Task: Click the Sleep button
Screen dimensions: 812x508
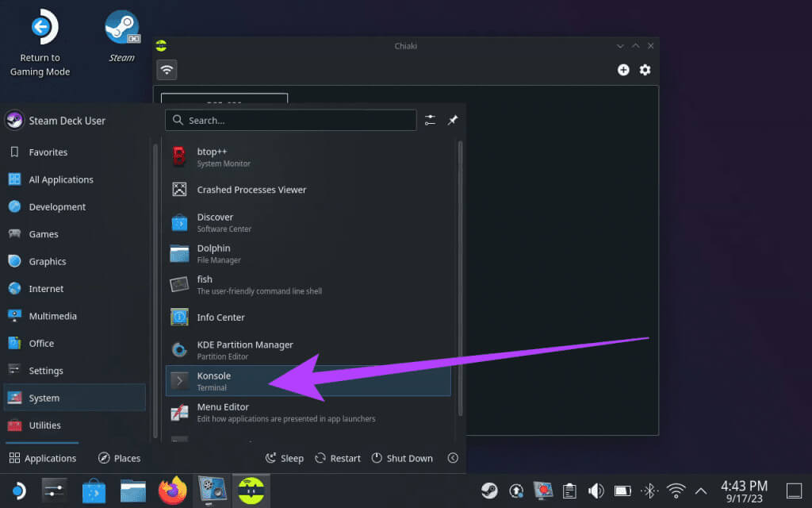Action: pos(285,458)
